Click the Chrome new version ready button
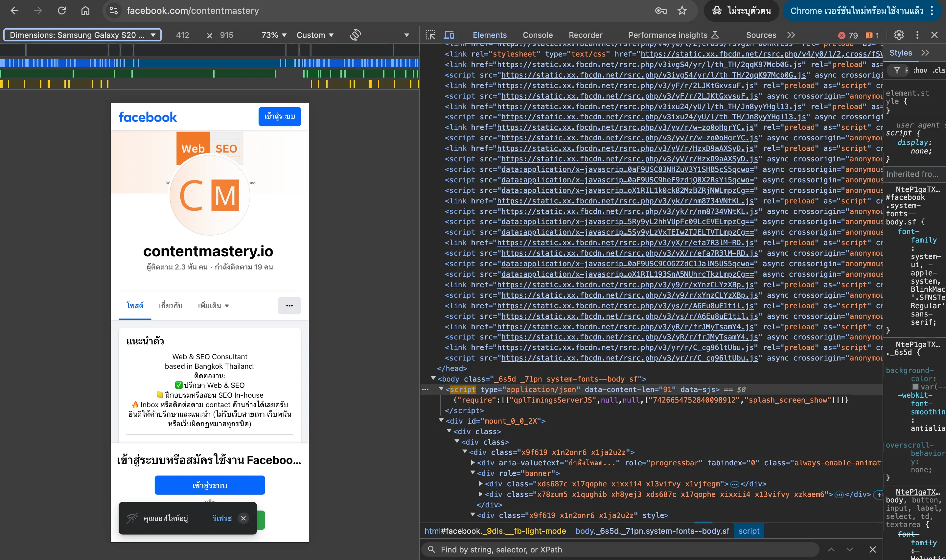Image resolution: width=946 pixels, height=560 pixels. (x=856, y=11)
